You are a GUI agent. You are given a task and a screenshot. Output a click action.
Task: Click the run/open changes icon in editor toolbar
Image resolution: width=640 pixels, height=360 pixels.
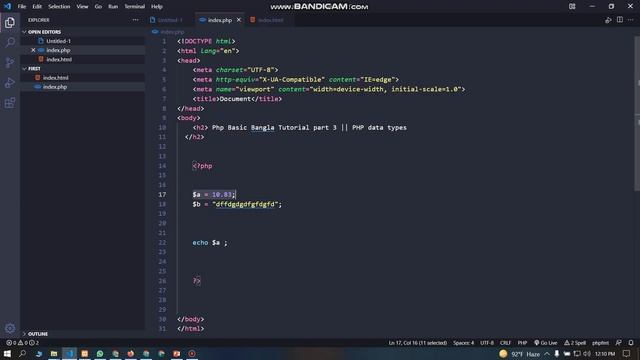[608, 20]
